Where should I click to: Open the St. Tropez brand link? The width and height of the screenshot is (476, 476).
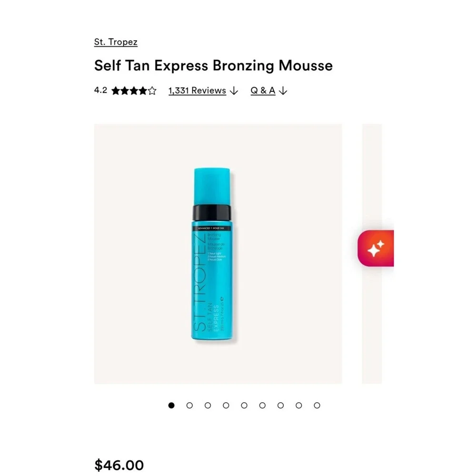[x=116, y=42]
